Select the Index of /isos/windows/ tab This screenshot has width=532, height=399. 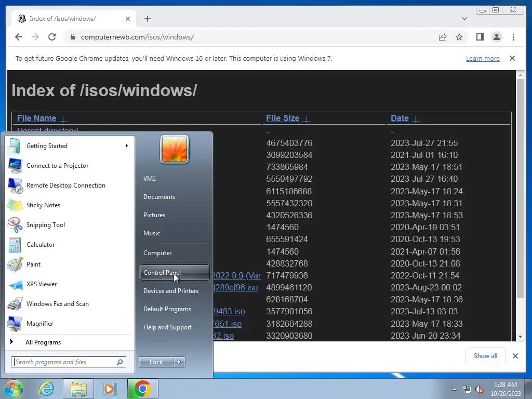point(74,19)
